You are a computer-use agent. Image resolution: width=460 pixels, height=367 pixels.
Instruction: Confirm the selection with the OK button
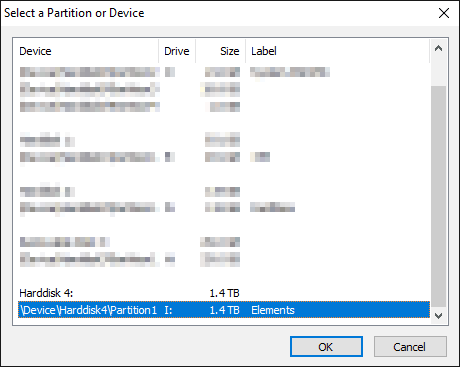[326, 347]
